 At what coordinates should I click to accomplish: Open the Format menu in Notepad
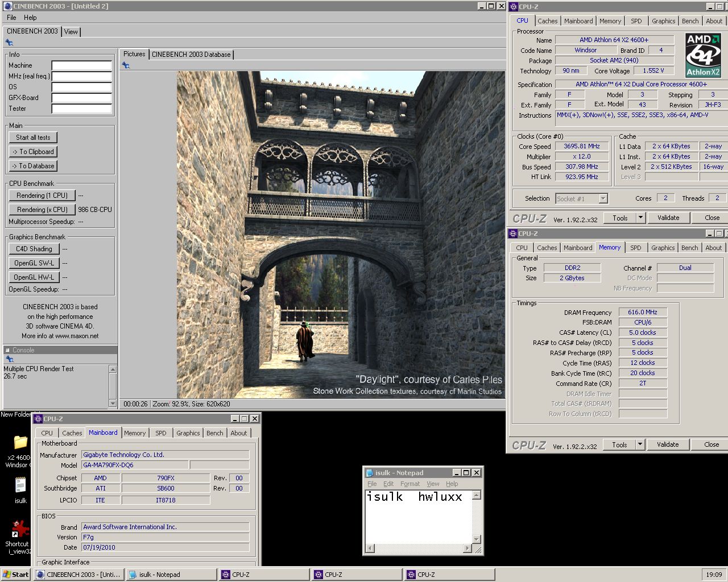tap(410, 484)
